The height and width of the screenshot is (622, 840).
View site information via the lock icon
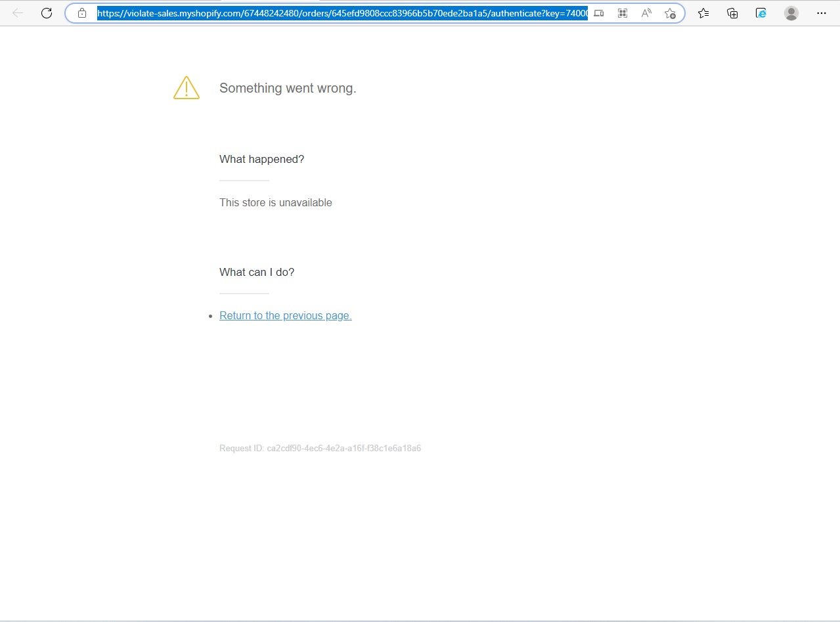(82, 13)
